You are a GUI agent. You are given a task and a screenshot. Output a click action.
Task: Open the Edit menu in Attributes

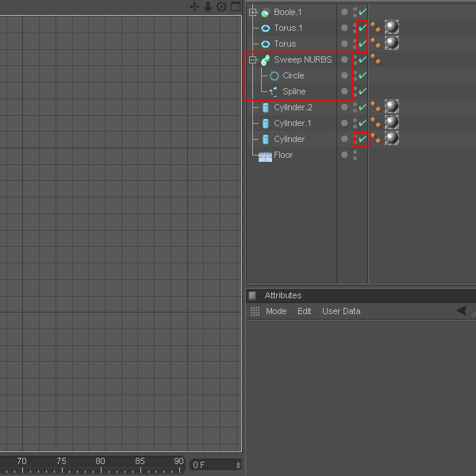[304, 312]
